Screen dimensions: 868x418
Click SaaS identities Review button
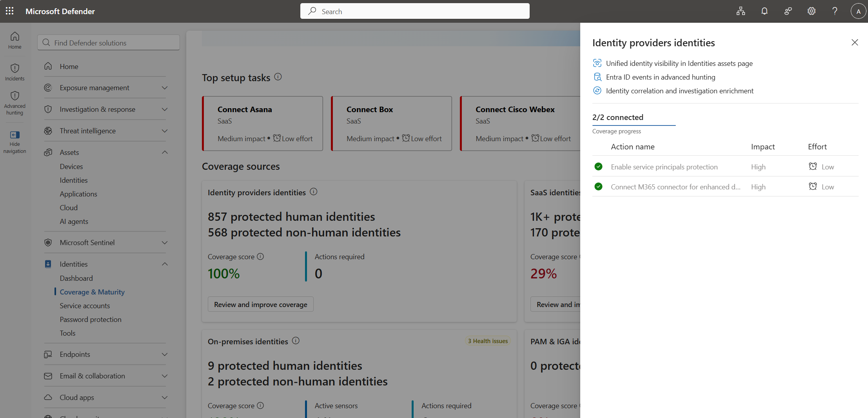[x=556, y=304]
